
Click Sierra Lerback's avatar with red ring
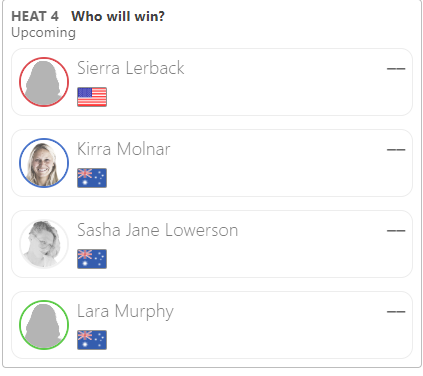click(44, 82)
